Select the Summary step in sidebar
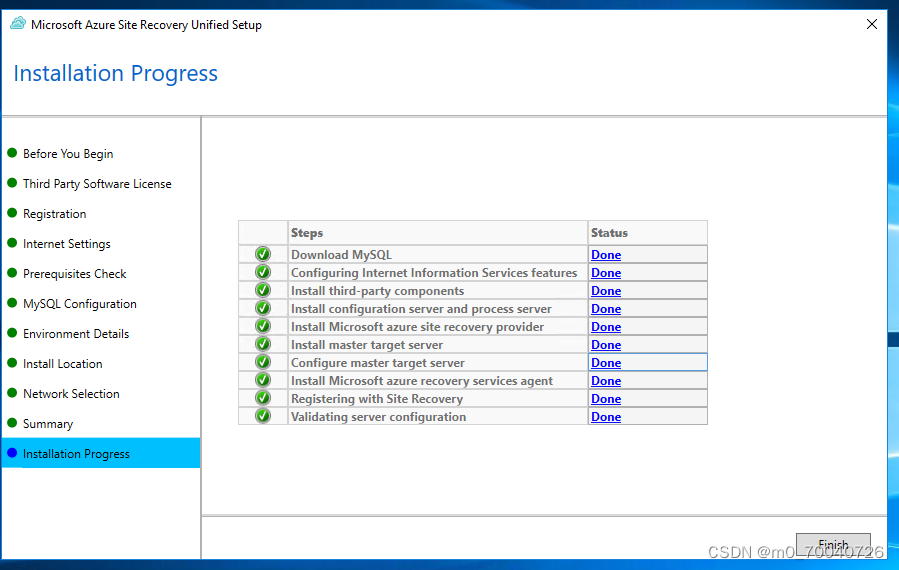This screenshot has width=899, height=570. click(x=48, y=424)
